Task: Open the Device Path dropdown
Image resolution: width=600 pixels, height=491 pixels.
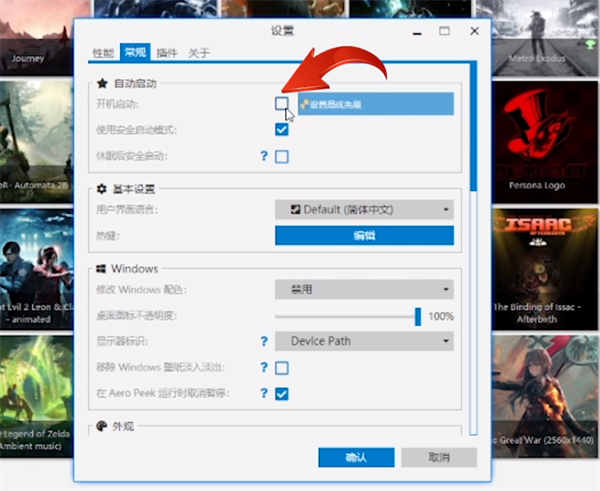Action: point(364,341)
